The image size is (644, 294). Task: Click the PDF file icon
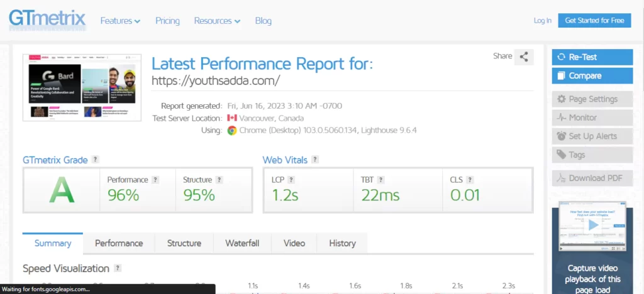tap(561, 178)
